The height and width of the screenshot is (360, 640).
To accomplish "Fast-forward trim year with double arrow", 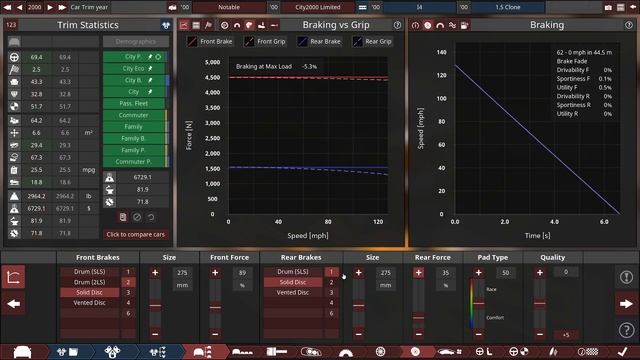I will [62, 7].
